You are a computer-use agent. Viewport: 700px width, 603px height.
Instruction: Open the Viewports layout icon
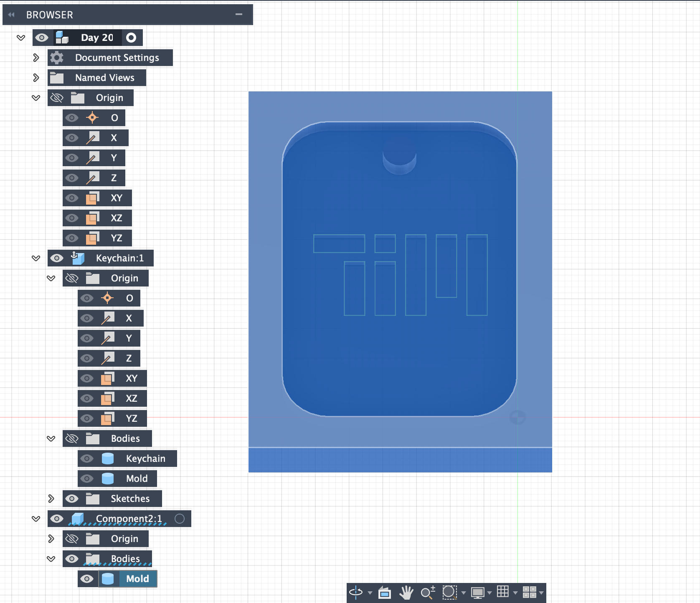pos(529,592)
